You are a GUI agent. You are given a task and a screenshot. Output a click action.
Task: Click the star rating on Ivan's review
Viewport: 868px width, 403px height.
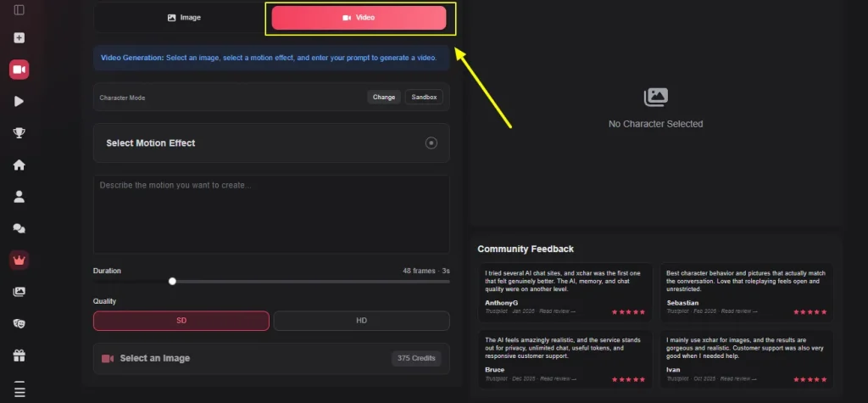pos(810,380)
